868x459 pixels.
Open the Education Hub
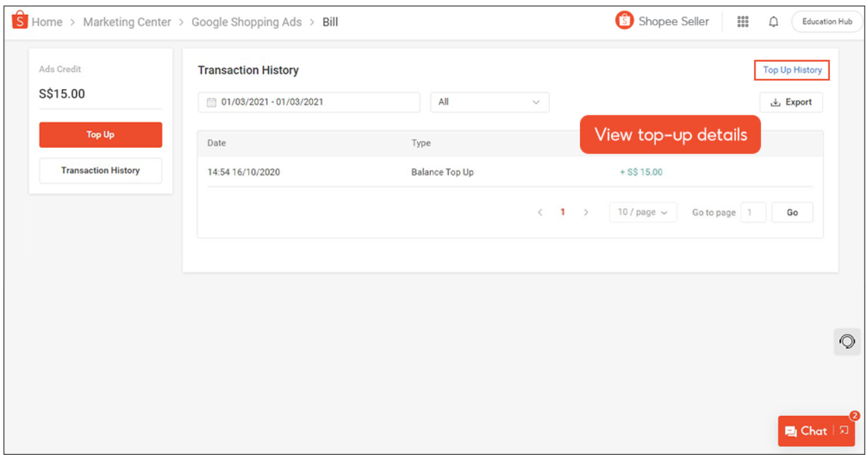[827, 21]
